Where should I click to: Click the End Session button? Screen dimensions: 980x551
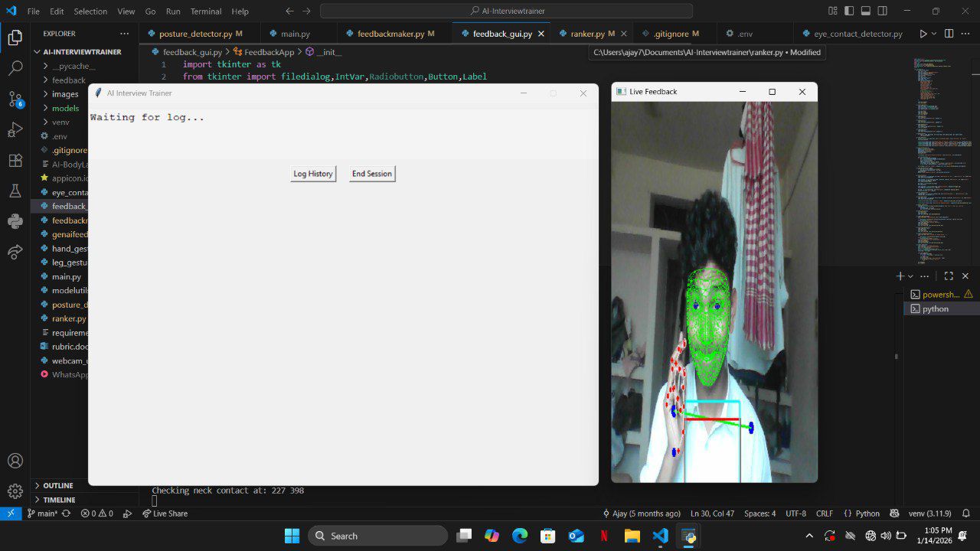click(x=371, y=174)
